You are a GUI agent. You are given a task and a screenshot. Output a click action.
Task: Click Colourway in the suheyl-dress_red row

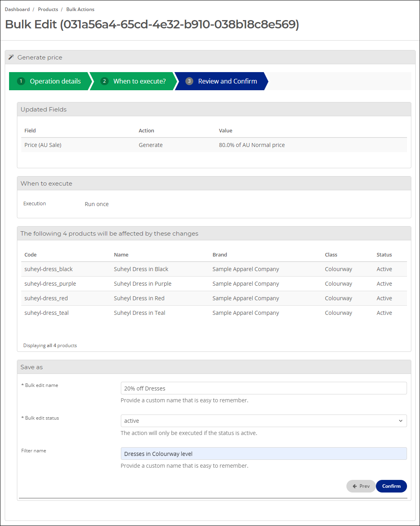(339, 298)
